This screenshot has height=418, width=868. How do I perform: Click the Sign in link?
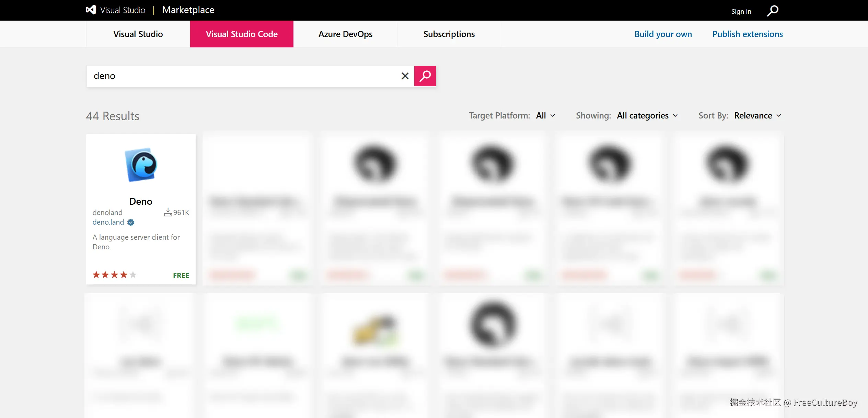(741, 11)
